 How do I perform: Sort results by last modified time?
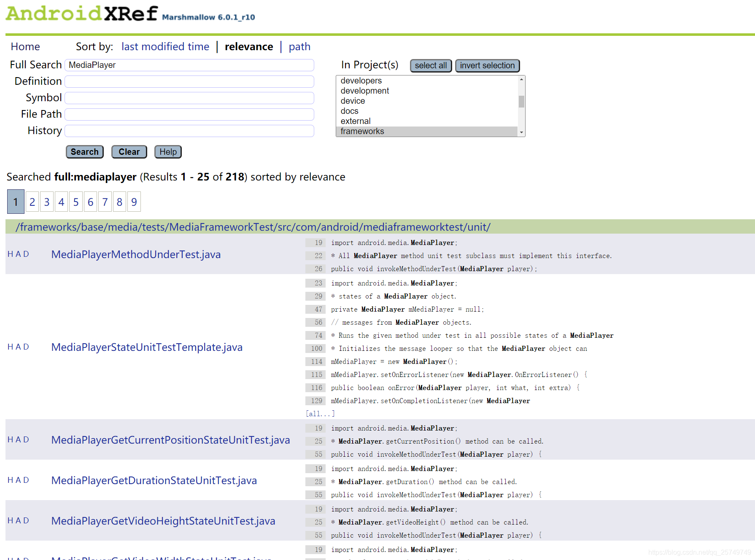[165, 46]
